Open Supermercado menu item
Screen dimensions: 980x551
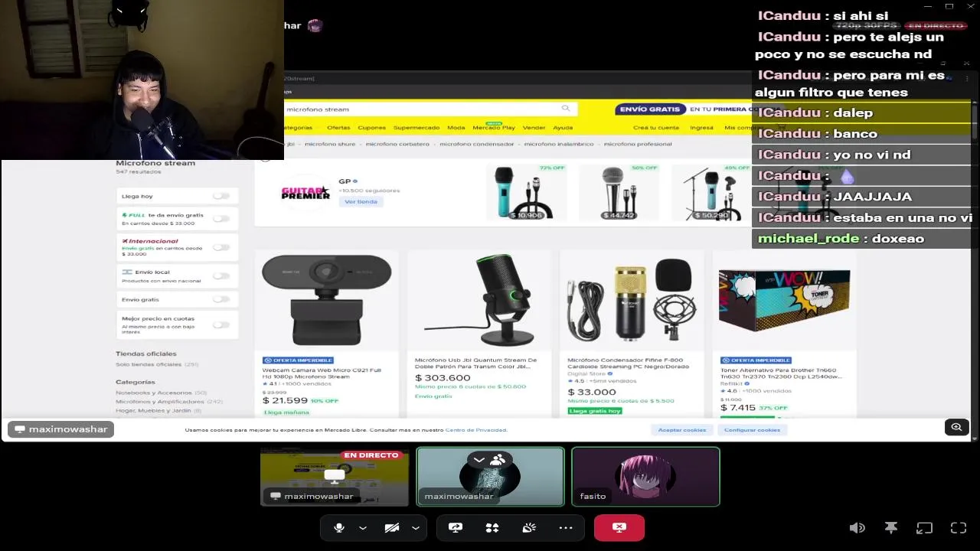click(x=416, y=128)
